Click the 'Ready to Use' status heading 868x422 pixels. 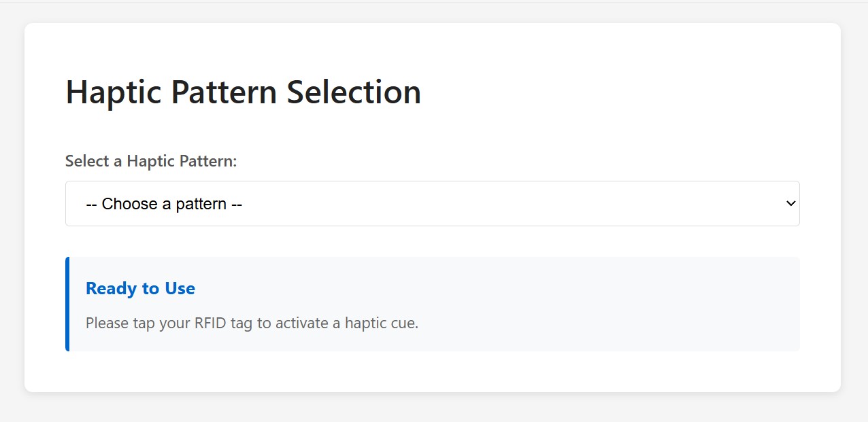(140, 288)
